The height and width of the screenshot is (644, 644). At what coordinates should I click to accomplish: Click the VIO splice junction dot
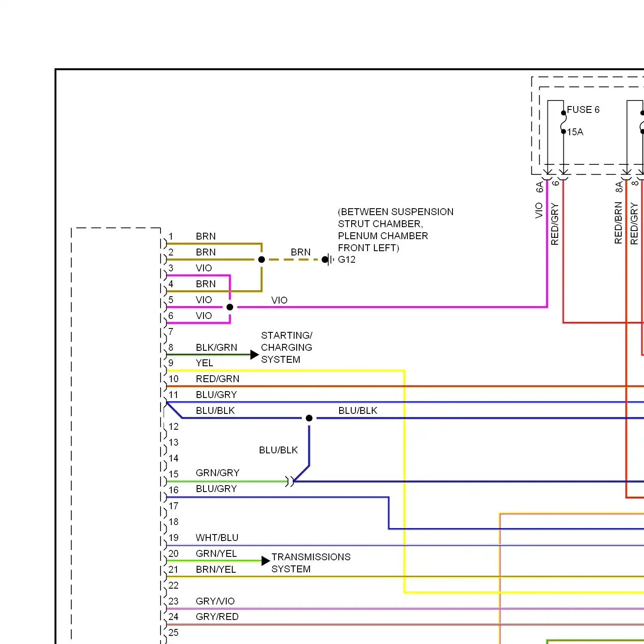[230, 307]
